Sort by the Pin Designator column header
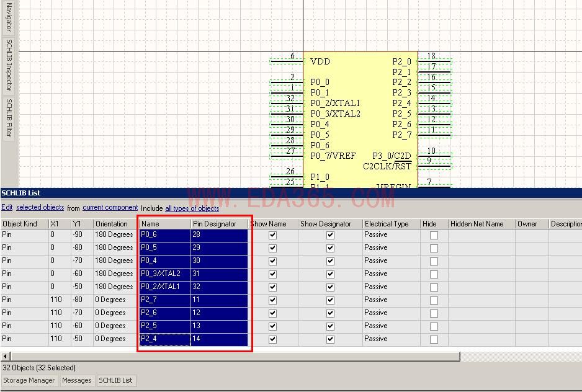Viewport: 582px width, 392px height. tap(215, 224)
